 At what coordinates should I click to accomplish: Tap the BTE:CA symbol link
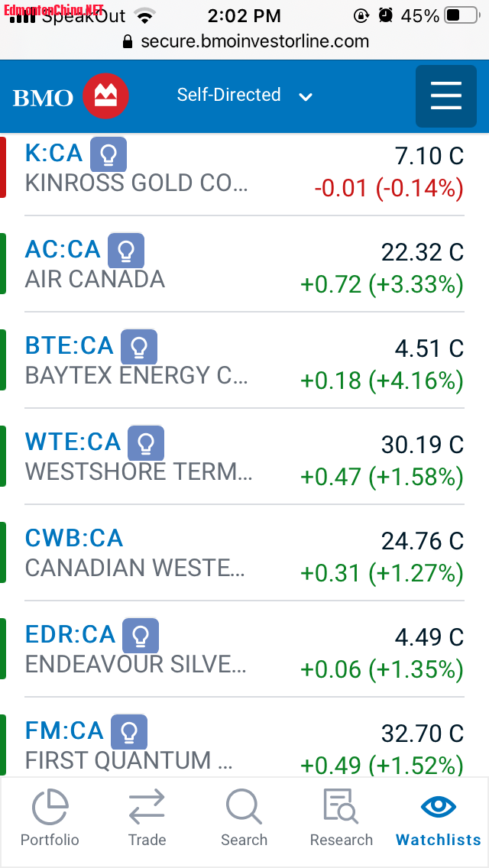pyautogui.click(x=69, y=346)
